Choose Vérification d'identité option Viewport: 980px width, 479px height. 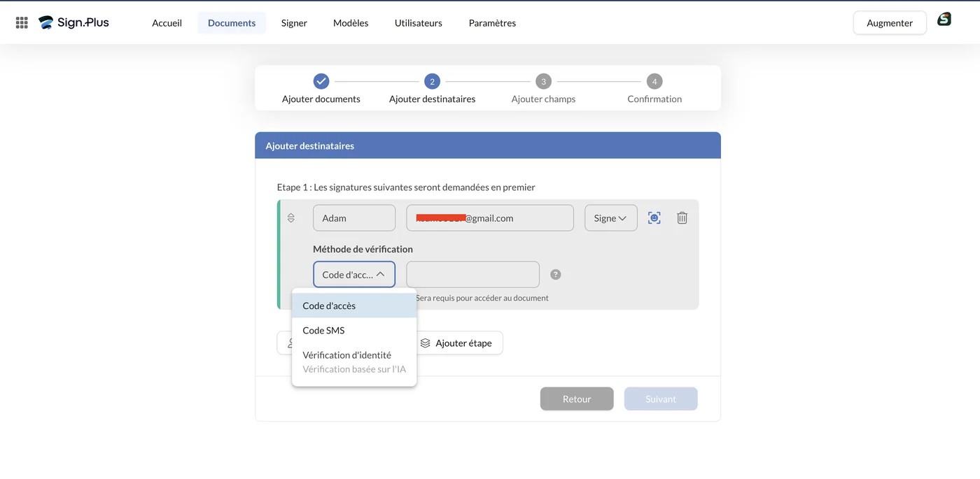[354, 362]
